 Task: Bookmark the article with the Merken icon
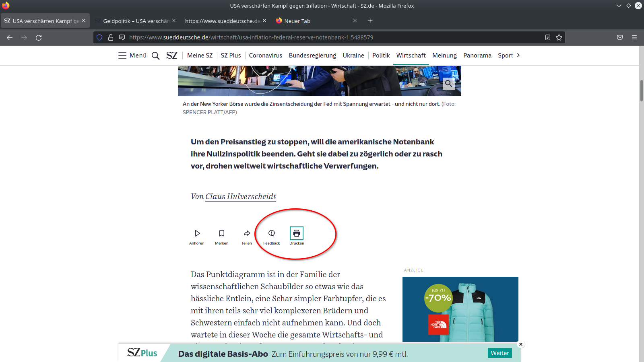(x=222, y=234)
